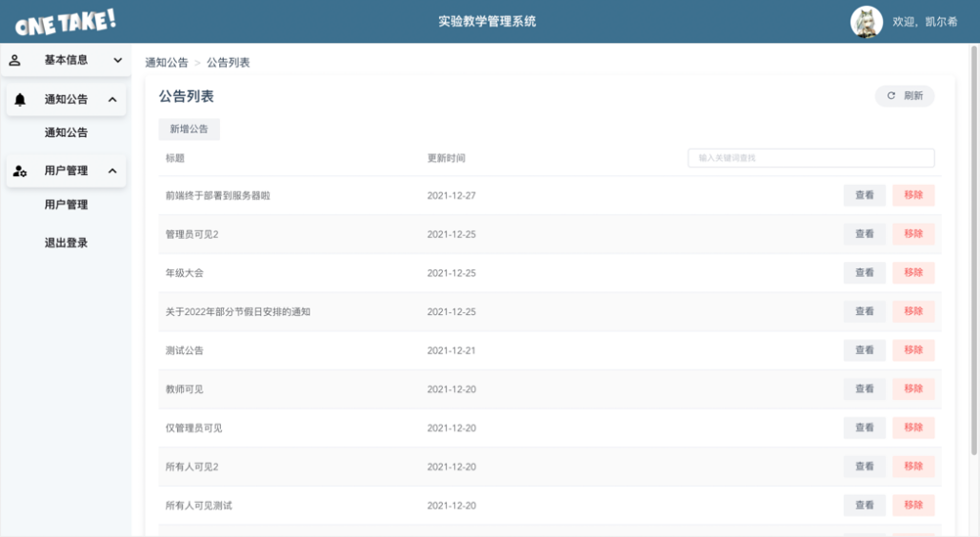Remove the 所有人可见2 announcement
Screen dimensions: 980x537
click(913, 467)
